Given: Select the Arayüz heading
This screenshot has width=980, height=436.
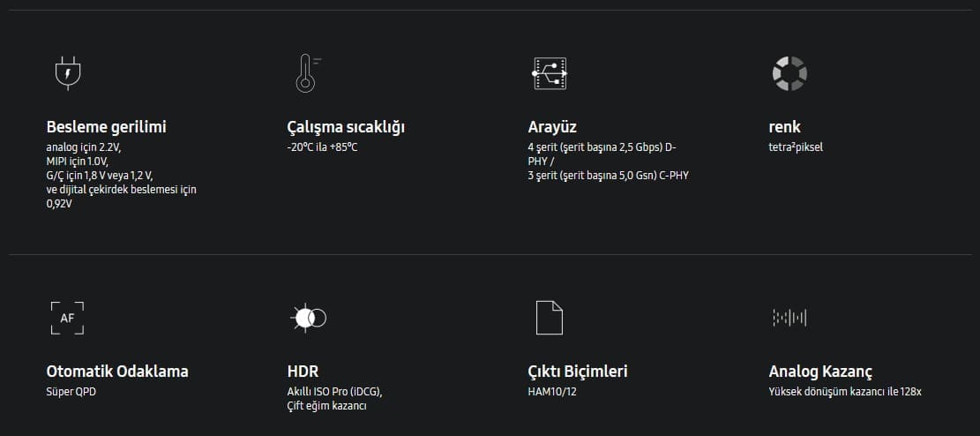Looking at the screenshot, I should [x=552, y=128].
